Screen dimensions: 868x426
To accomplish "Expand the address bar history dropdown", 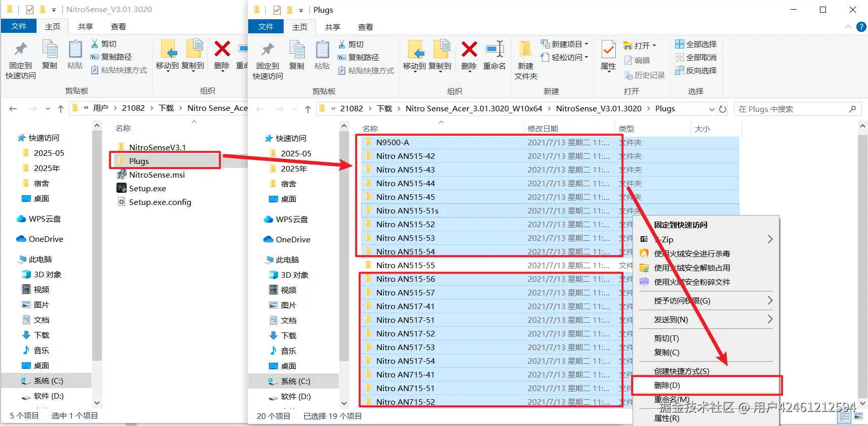I will [712, 109].
